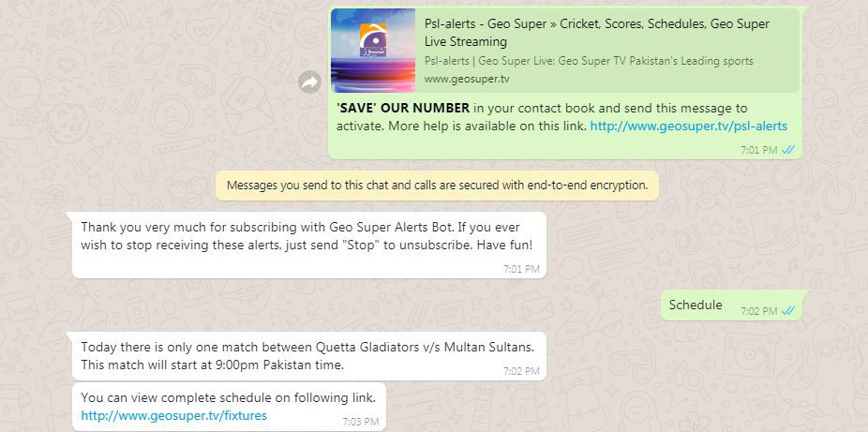Click the www.geosuper.tv domain text in the preview
Image resolution: width=868 pixels, height=432 pixels.
(x=467, y=79)
